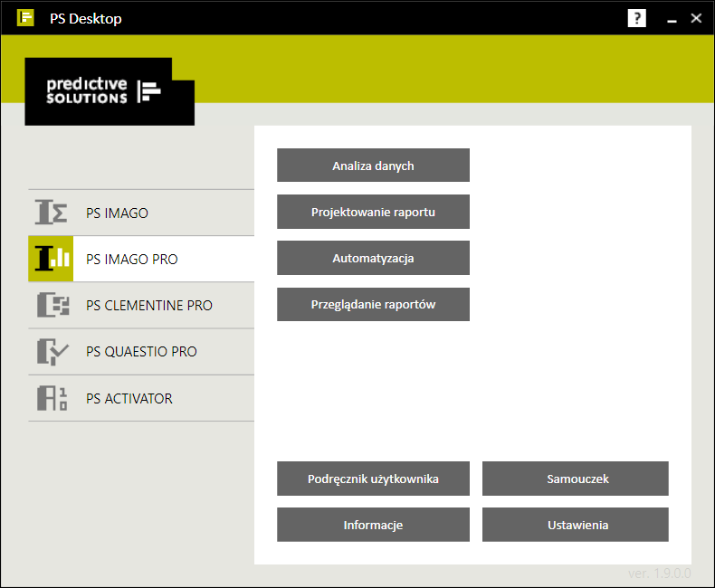
Task: Select the PS IMAGO product tab
Action: coord(141,213)
